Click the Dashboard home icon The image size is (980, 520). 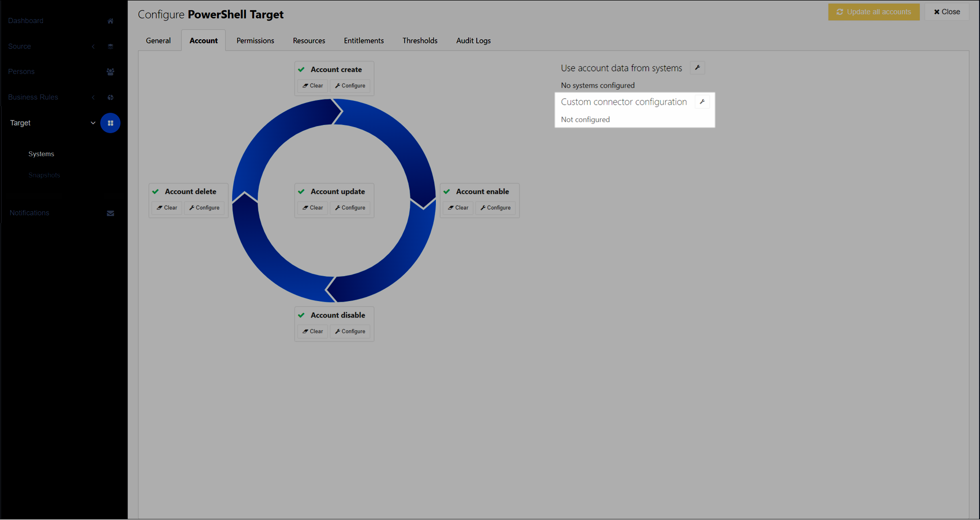(110, 21)
